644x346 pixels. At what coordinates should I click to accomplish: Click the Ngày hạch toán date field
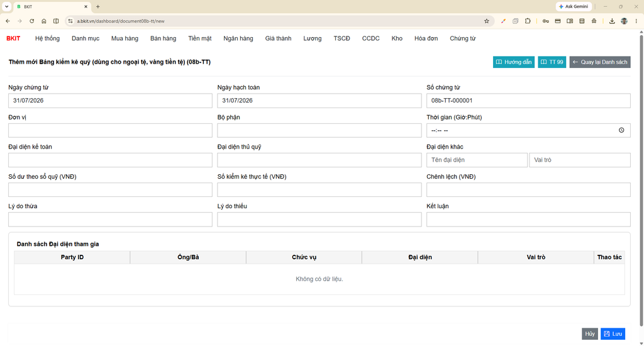pyautogui.click(x=319, y=101)
